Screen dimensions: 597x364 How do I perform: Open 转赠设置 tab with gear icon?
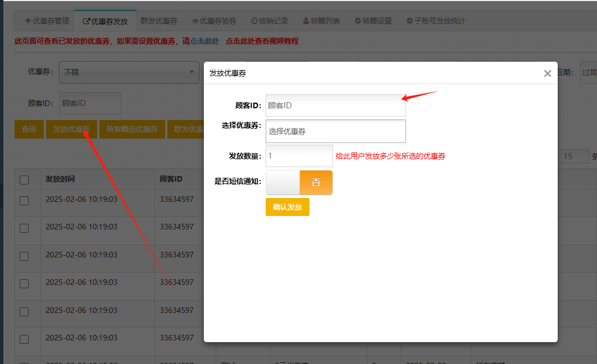[373, 21]
